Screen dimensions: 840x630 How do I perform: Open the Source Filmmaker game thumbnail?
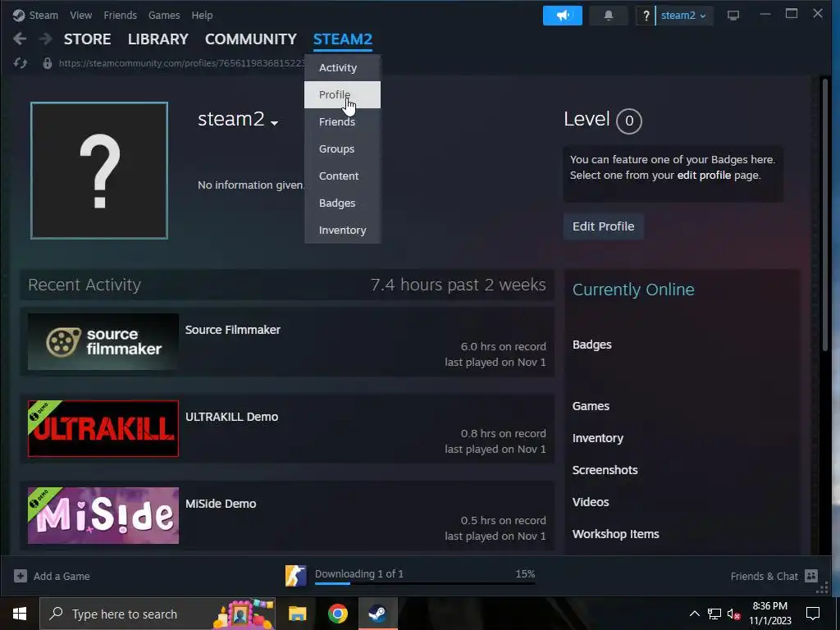pyautogui.click(x=103, y=342)
